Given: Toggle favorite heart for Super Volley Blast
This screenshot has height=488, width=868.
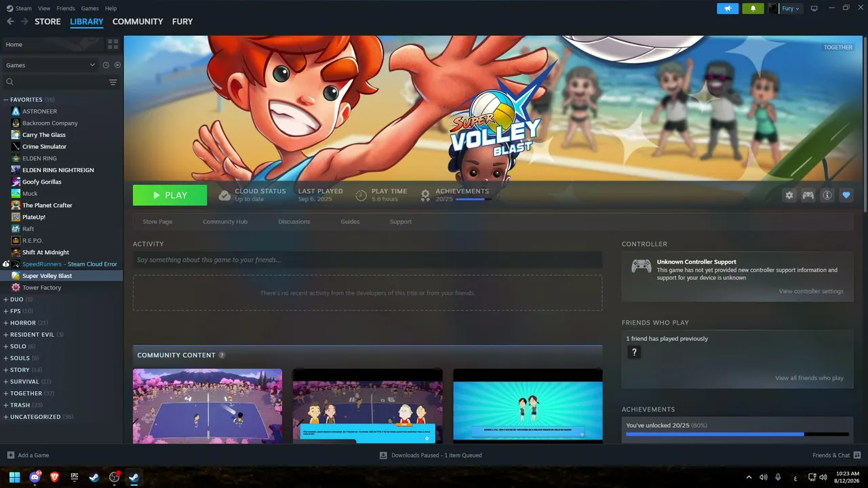Looking at the screenshot, I should [846, 195].
